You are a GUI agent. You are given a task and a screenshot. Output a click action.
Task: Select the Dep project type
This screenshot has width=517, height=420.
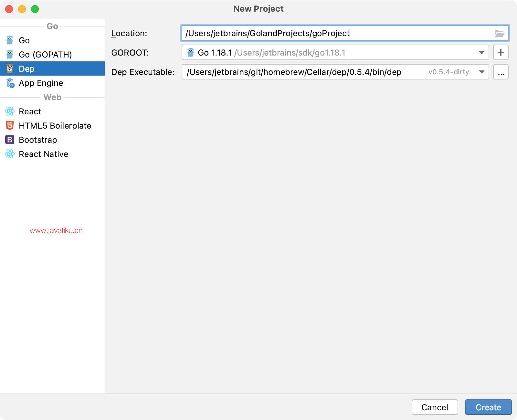point(52,69)
